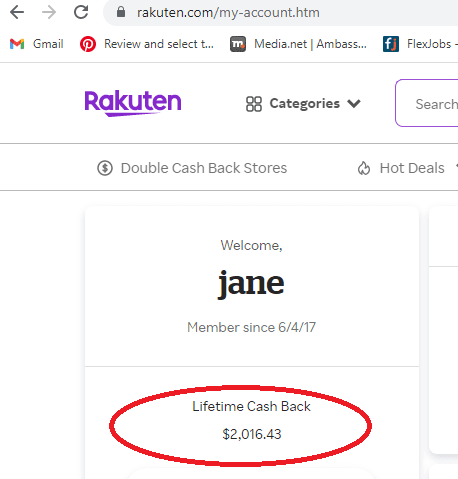Click the dollar coin icon
This screenshot has width=458, height=479.
coord(105,168)
